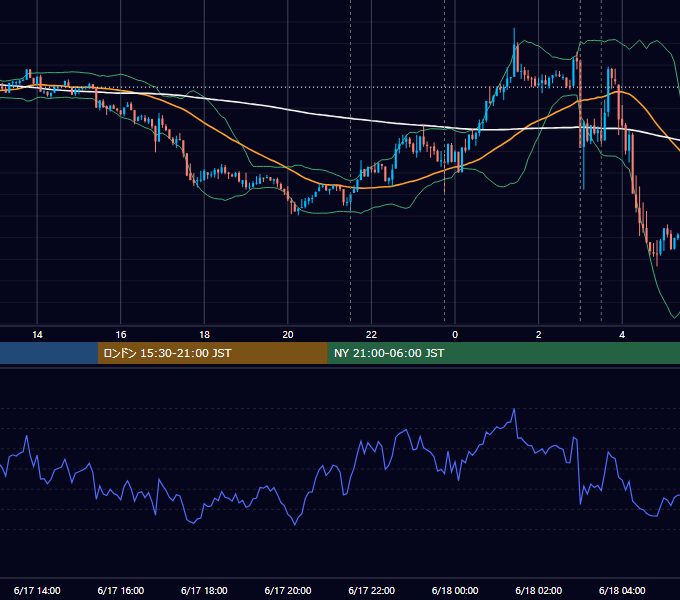Click the 6/17 22:00 date label
Image resolution: width=680 pixels, height=600 pixels.
(x=371, y=590)
